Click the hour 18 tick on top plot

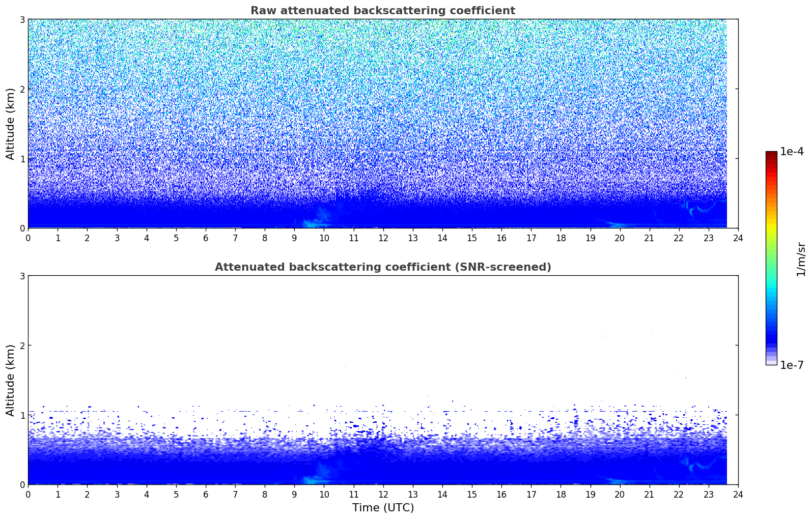coord(561,238)
